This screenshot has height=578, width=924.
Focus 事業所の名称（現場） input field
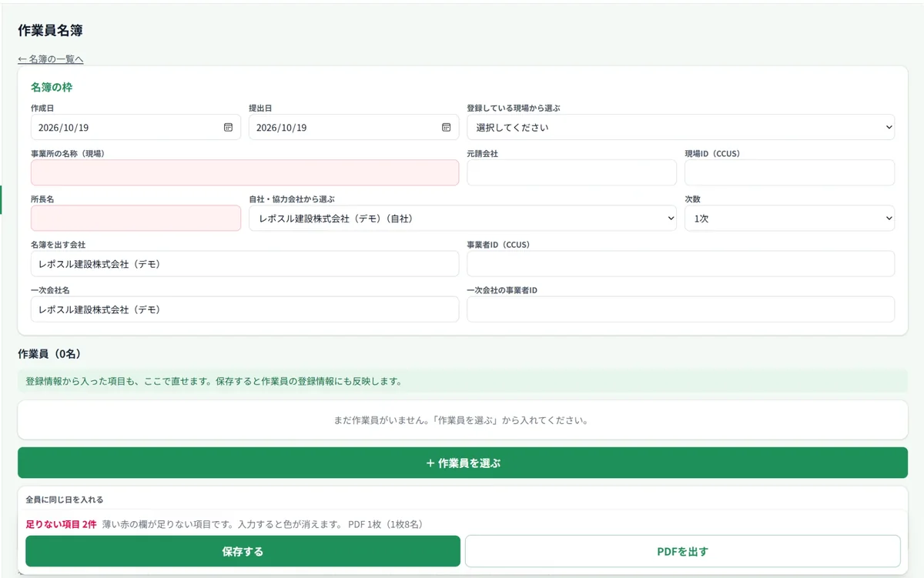coord(245,172)
